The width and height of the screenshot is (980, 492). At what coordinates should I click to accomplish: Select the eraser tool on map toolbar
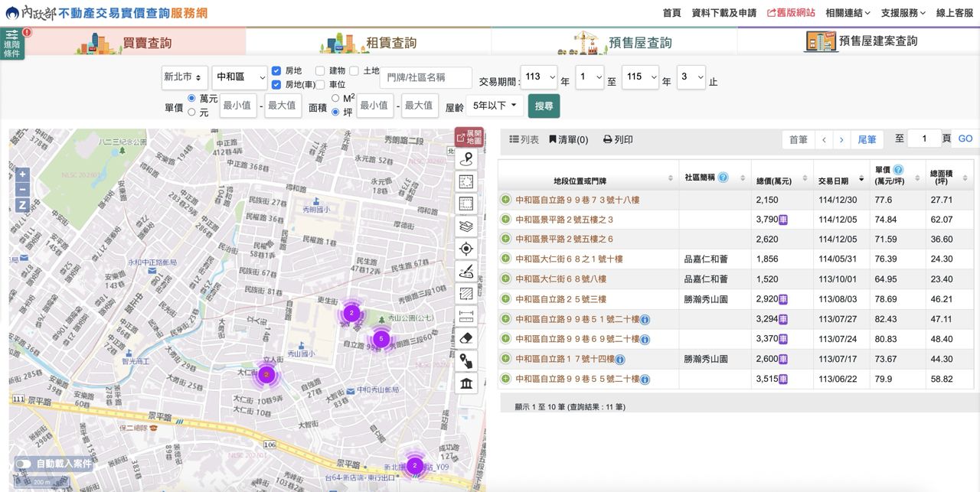[x=466, y=338]
